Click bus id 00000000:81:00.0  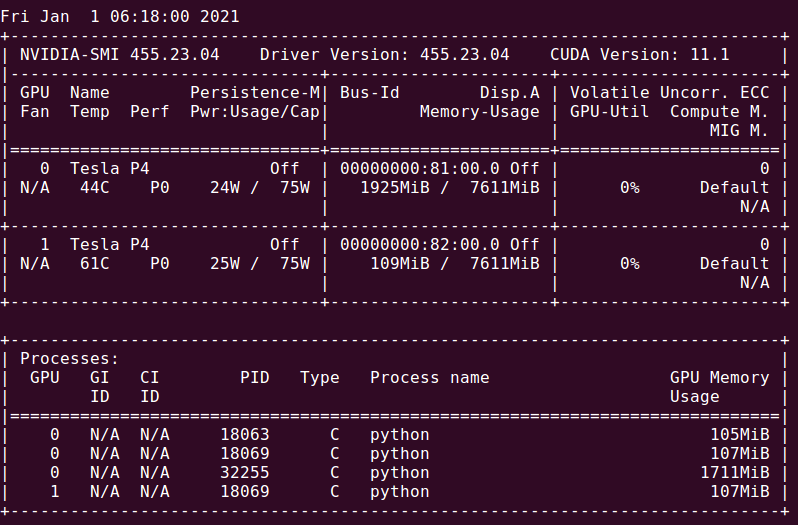[x=420, y=168]
